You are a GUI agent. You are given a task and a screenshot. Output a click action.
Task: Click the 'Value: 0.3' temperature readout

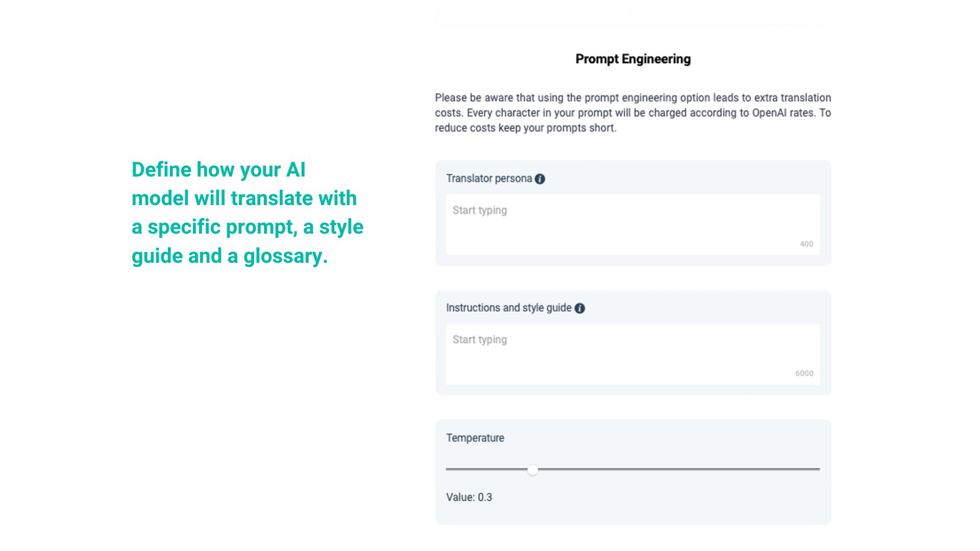pos(469,497)
